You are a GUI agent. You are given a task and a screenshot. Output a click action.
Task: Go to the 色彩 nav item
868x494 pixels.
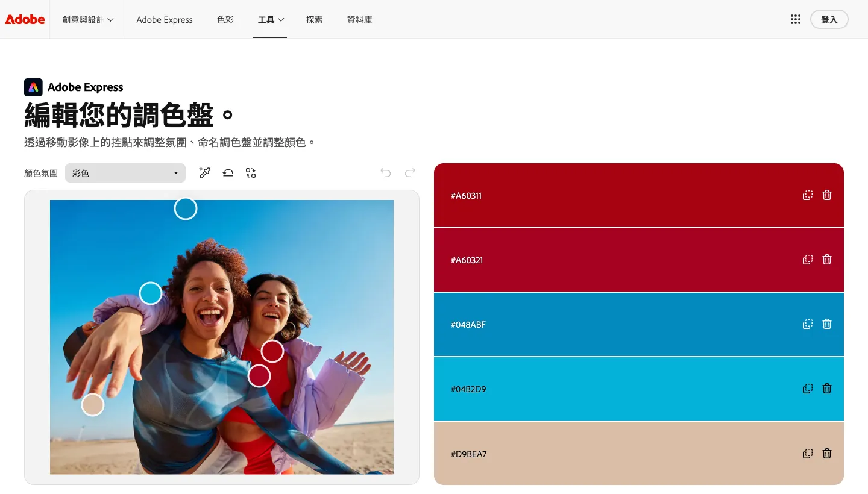point(225,19)
